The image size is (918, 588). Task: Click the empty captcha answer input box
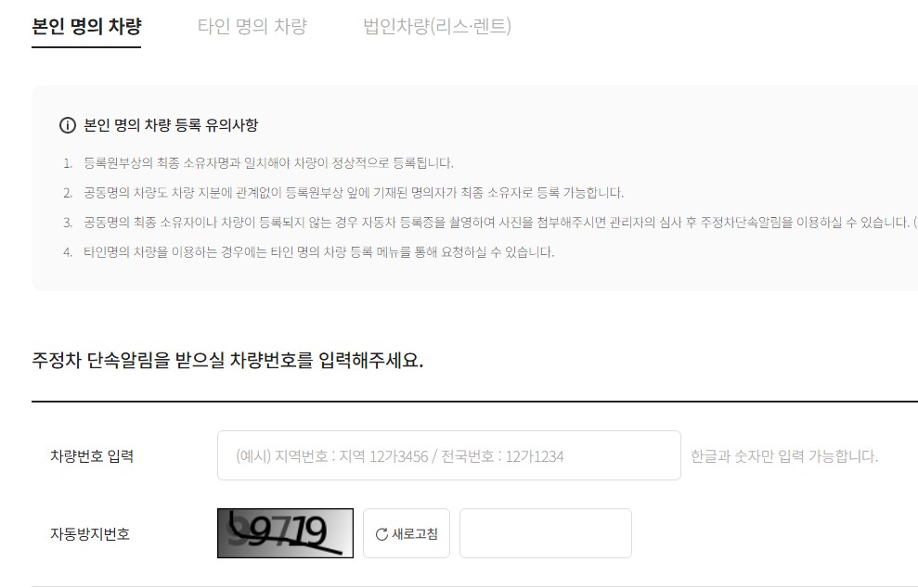coord(546,533)
